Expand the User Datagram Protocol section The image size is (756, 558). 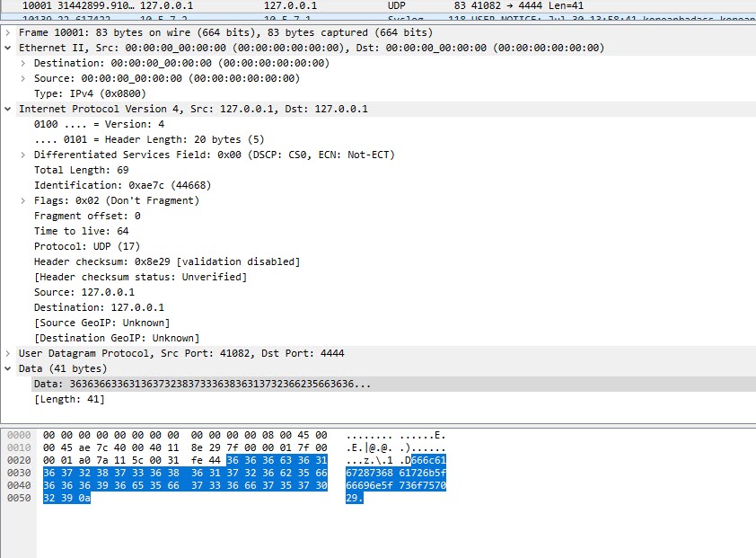point(7,353)
